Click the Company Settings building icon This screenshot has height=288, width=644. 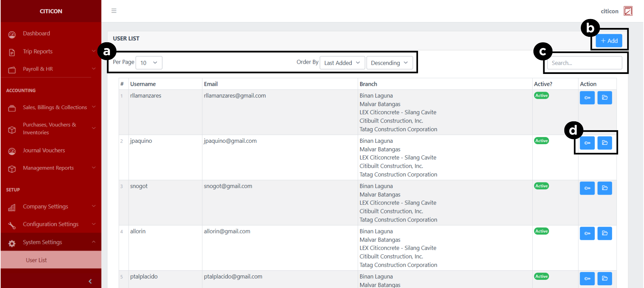(12, 208)
